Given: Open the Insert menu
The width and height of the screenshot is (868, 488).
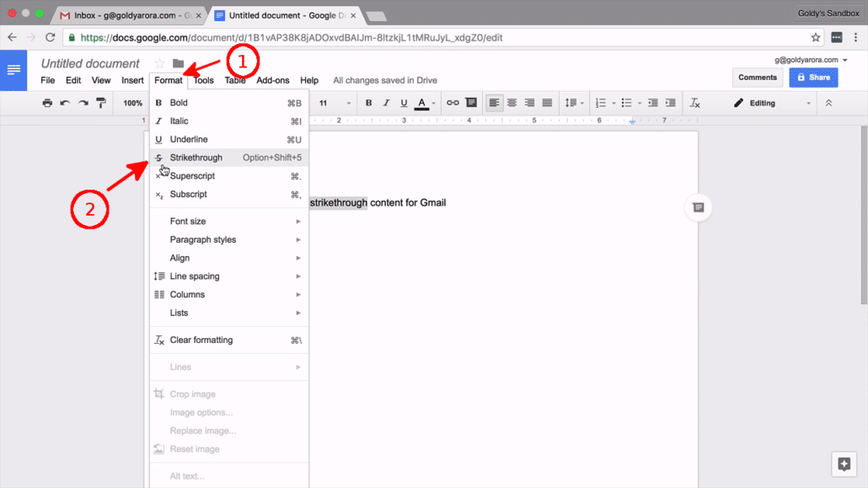Looking at the screenshot, I should tap(131, 80).
